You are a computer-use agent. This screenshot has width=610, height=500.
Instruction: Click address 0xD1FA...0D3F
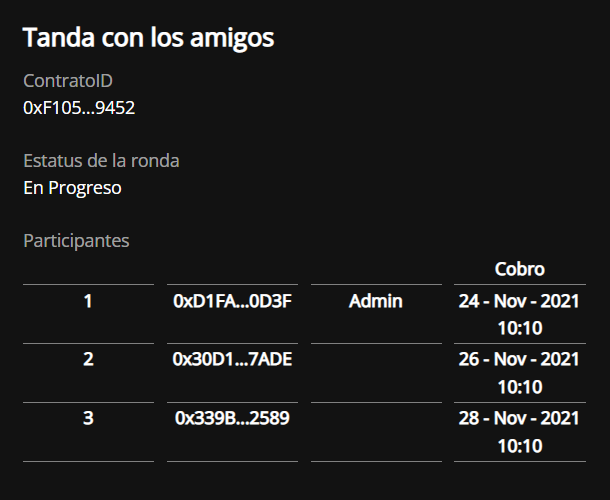point(232,301)
